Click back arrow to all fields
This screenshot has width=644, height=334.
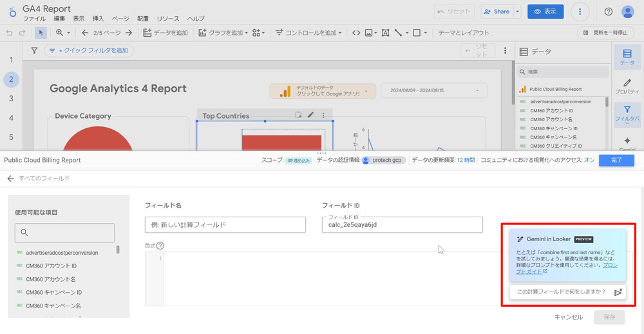pyautogui.click(x=10, y=179)
